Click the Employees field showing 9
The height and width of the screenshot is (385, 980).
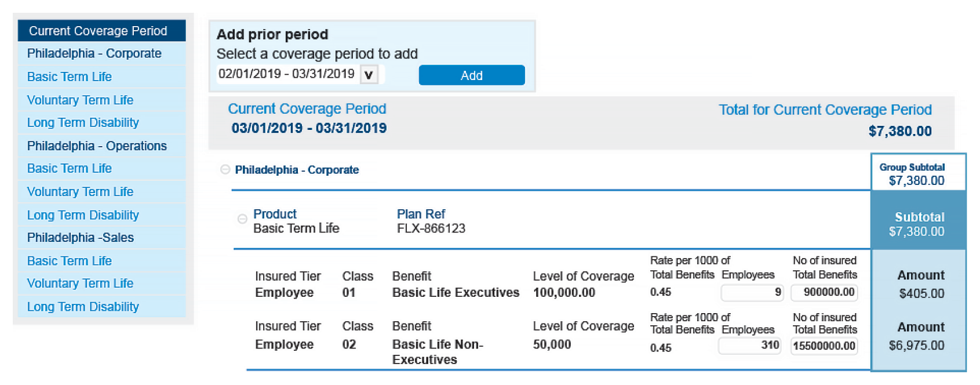[x=752, y=292]
